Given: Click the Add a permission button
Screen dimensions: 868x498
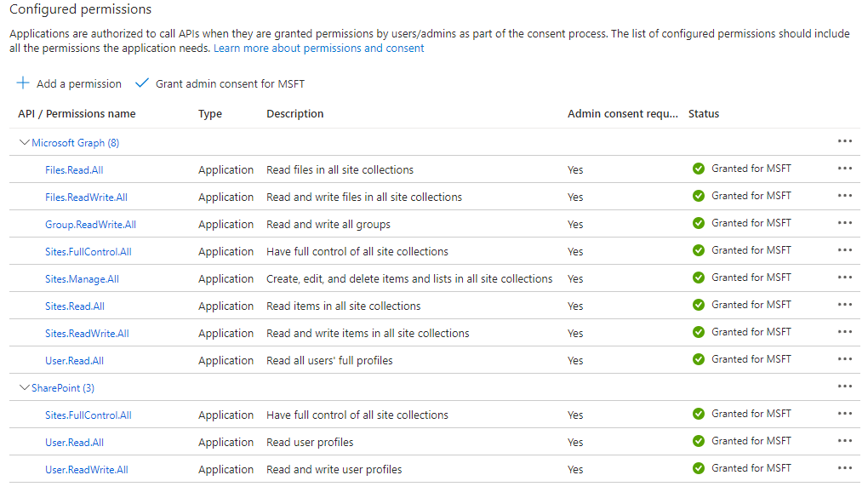Looking at the screenshot, I should tap(68, 83).
